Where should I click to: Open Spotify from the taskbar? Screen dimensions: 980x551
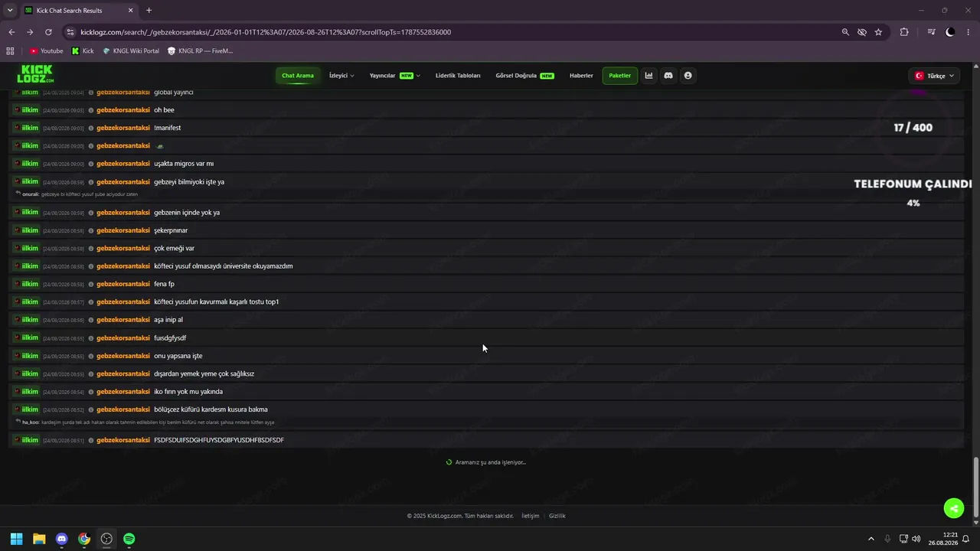(129, 539)
